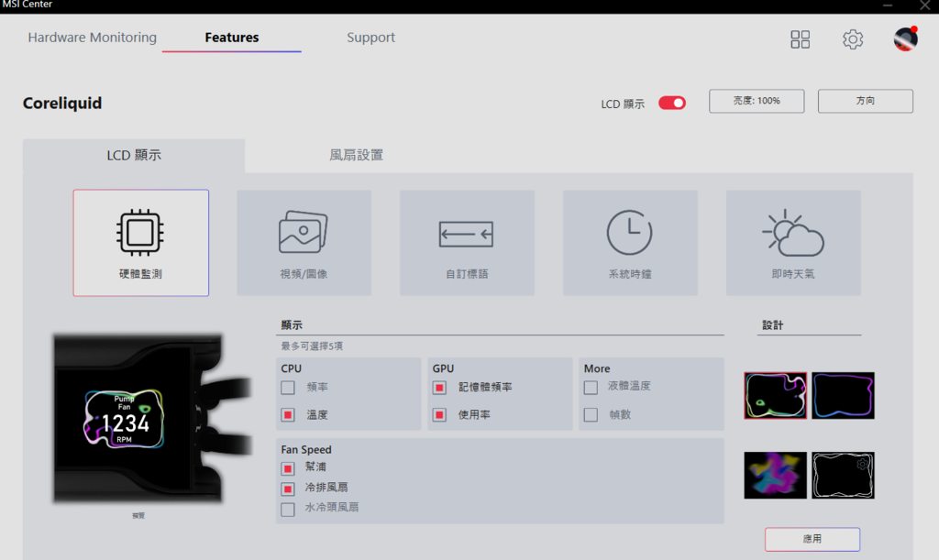Switch to the Features tab
The image size is (939, 560).
(x=232, y=37)
